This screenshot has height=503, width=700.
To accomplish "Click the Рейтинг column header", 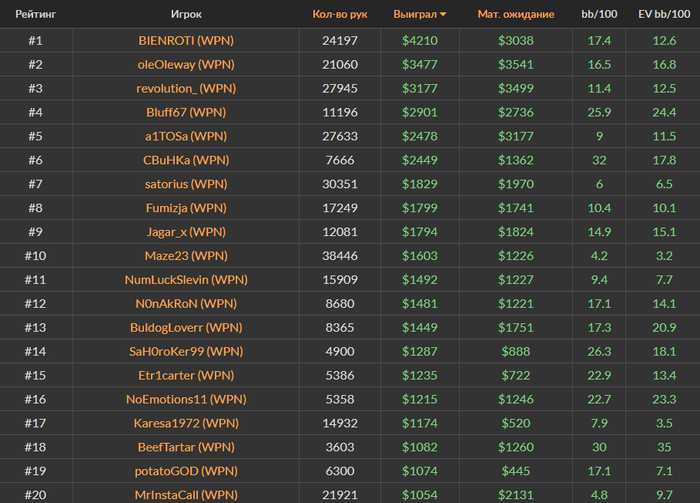I will [36, 14].
